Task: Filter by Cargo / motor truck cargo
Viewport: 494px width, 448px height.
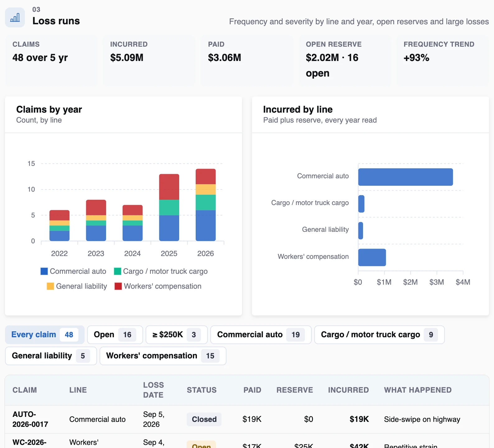Action: (380, 335)
